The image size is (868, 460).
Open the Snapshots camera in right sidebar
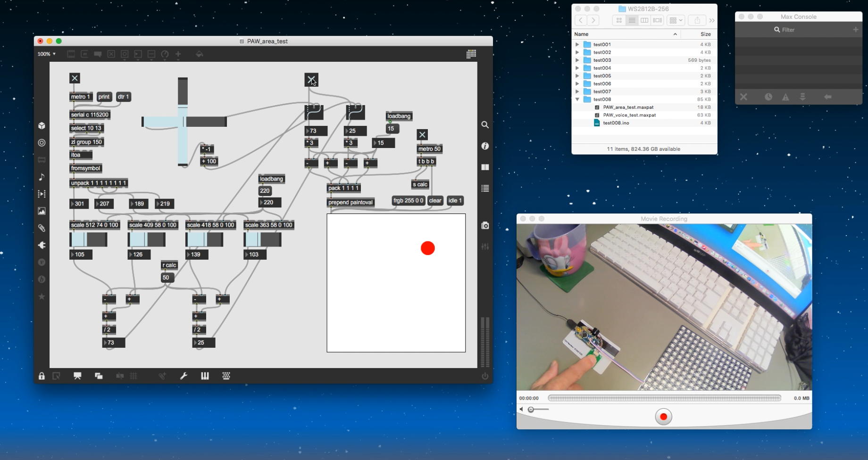(485, 225)
